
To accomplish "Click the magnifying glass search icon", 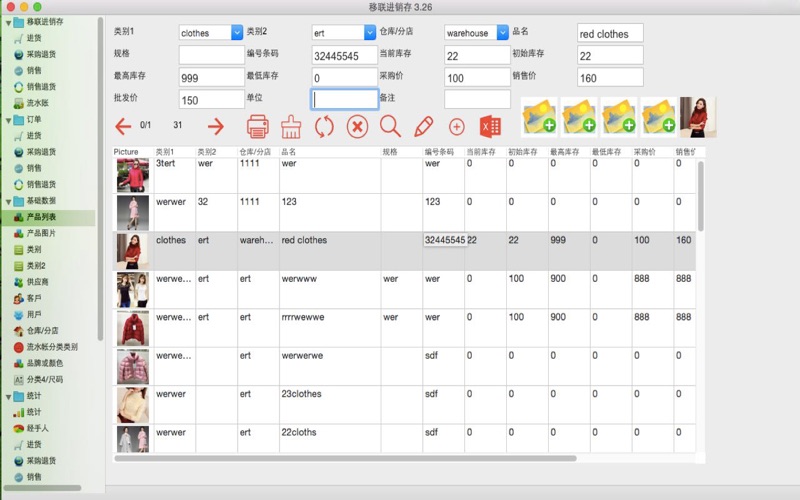I will [390, 126].
